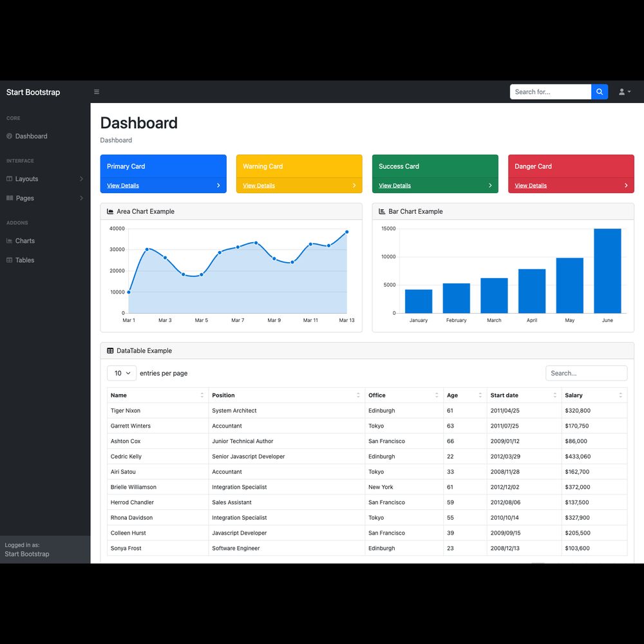Expand the Pages submenu chevron

pyautogui.click(x=81, y=198)
